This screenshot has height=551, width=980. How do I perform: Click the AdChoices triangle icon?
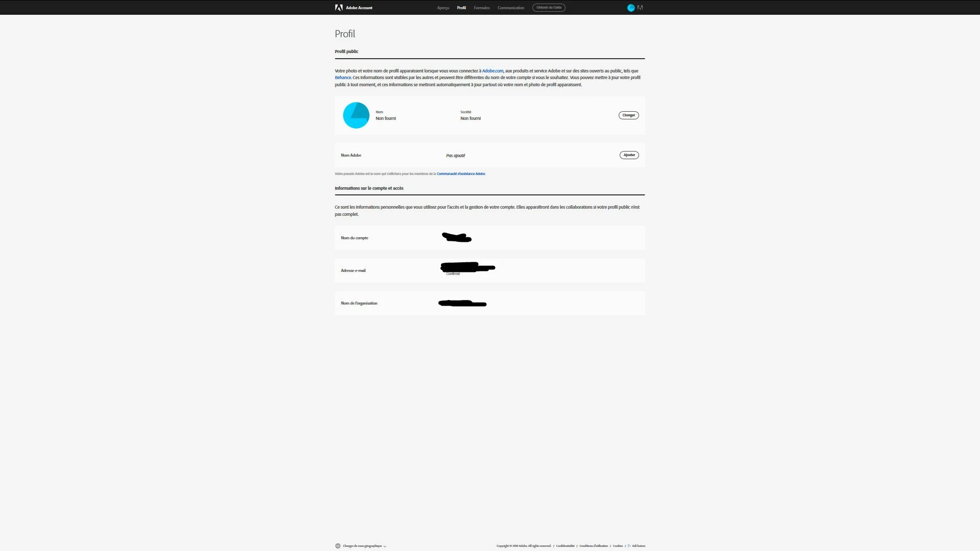pyautogui.click(x=629, y=546)
